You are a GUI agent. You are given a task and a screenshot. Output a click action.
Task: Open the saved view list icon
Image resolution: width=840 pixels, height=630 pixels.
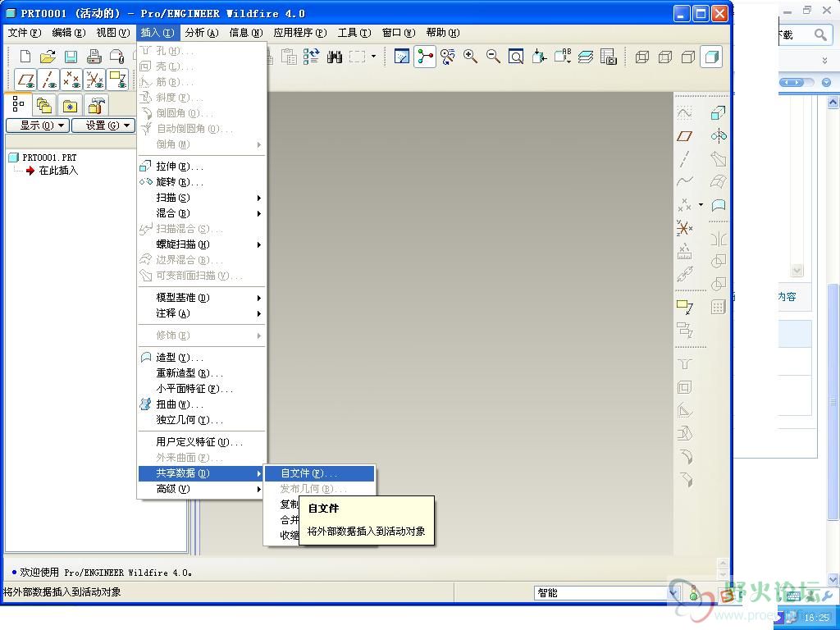pos(563,57)
